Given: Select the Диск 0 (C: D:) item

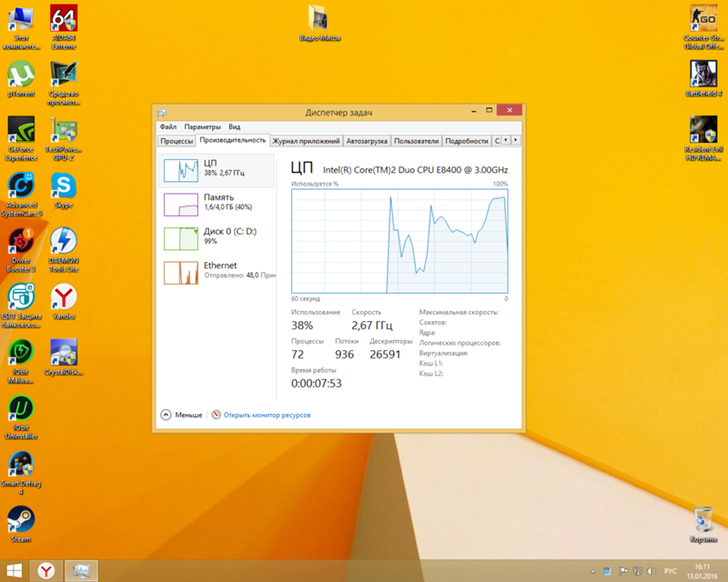Looking at the screenshot, I should point(217,238).
